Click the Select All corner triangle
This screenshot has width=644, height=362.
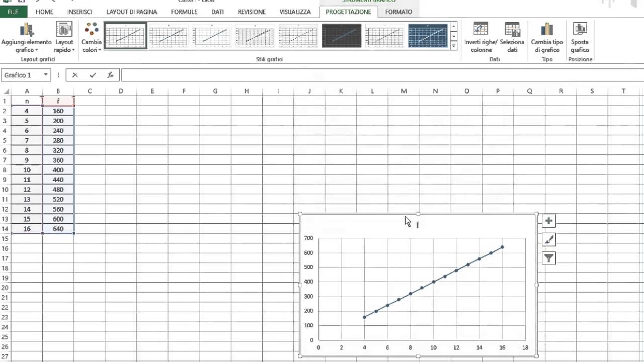(7, 92)
